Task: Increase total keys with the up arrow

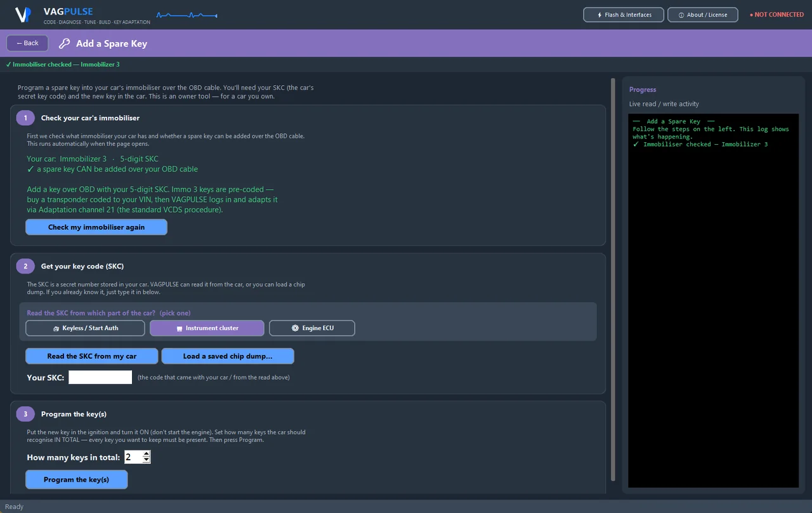Action: 147,454
